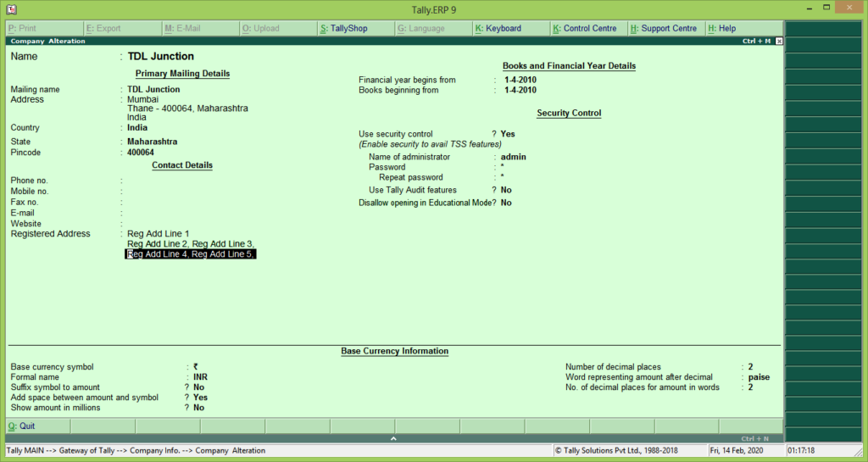868x462 pixels.
Task: Open the E-Mail option in top bar
Action: click(200, 28)
